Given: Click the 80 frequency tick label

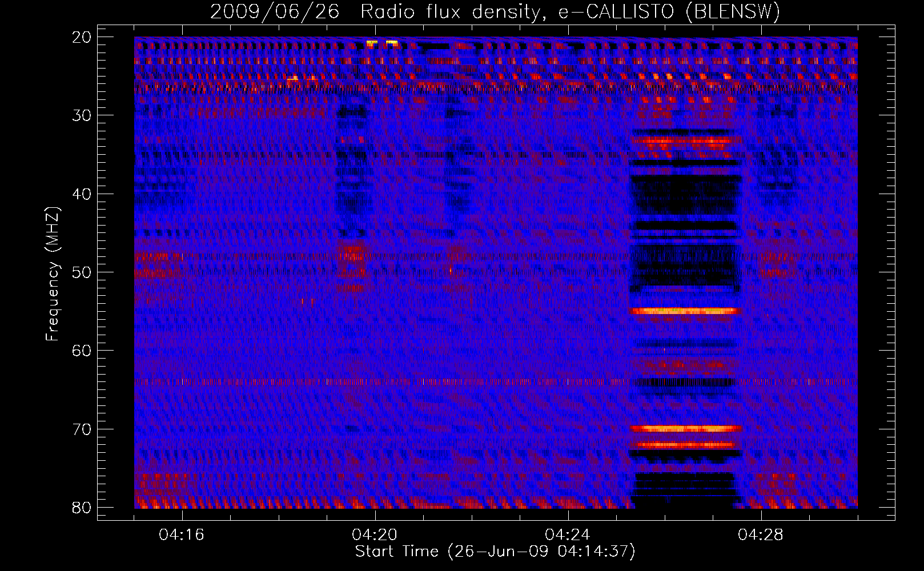Looking at the screenshot, I should coord(82,508).
